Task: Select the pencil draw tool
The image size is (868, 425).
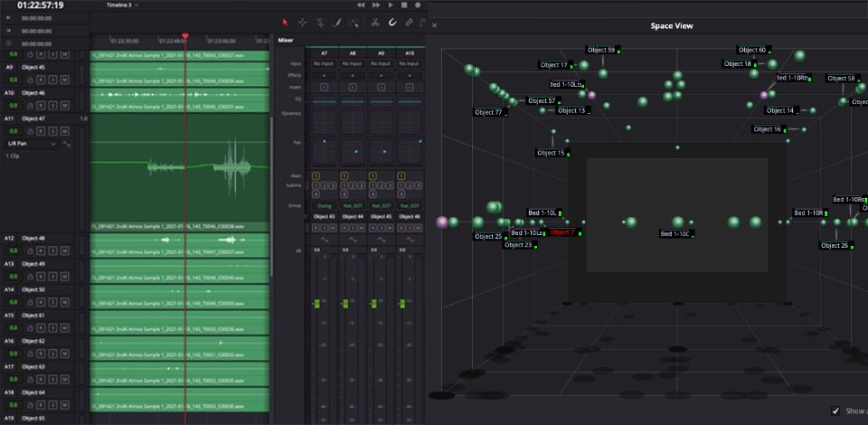Action: (336, 23)
